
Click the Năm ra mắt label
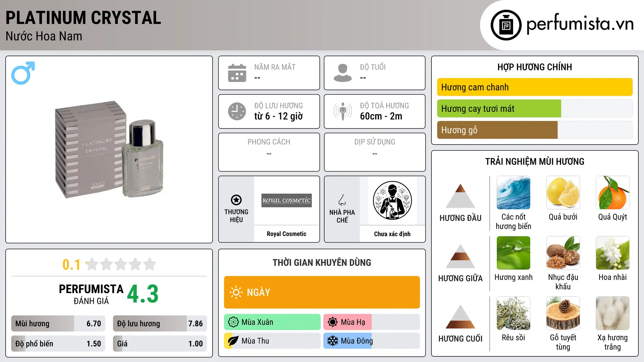click(x=275, y=67)
